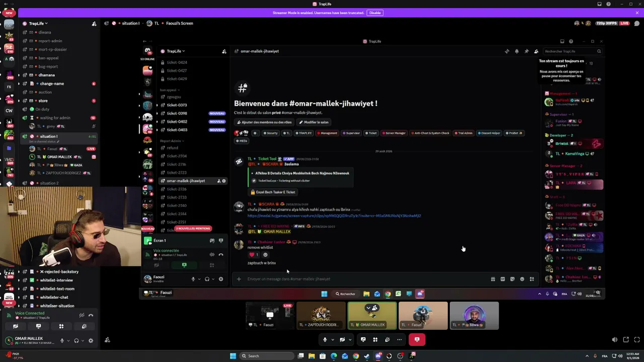
Task: Share screen from the bottom call bar
Action: (x=363, y=340)
